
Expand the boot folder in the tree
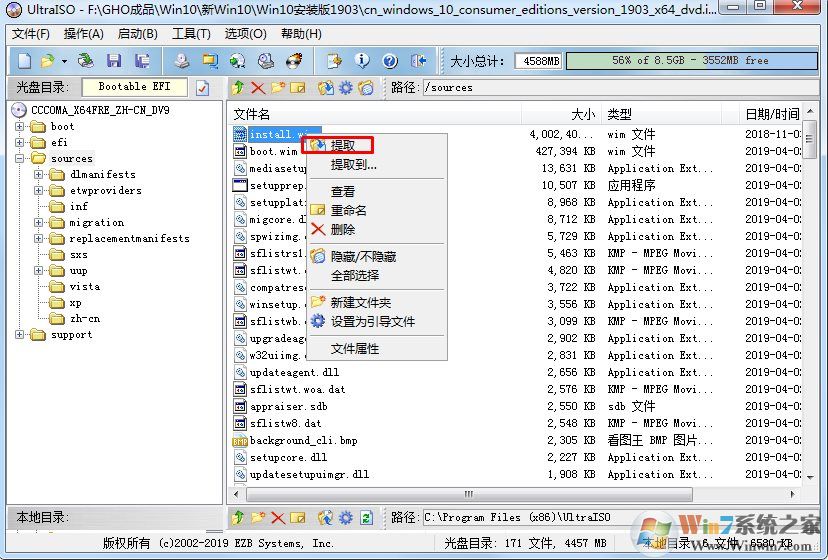(x=20, y=127)
